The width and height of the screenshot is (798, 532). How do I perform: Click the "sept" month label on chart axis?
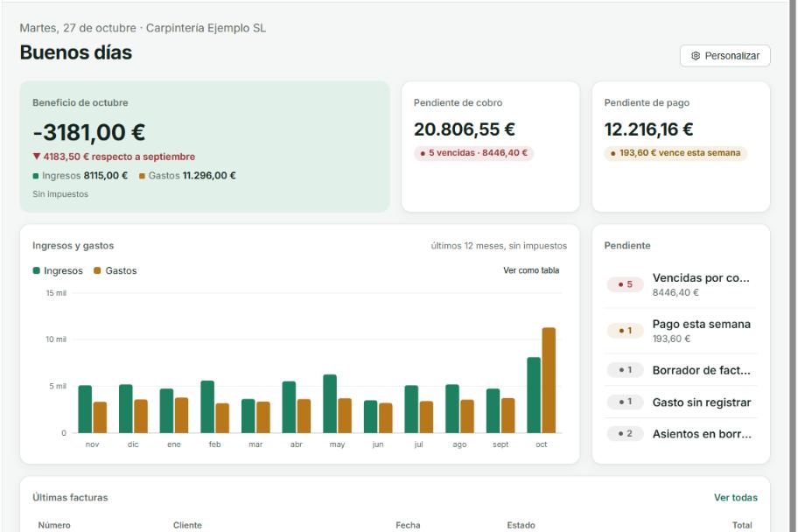500,444
